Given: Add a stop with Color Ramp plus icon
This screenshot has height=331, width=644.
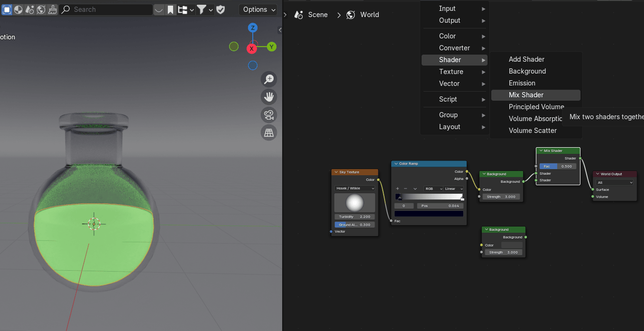Looking at the screenshot, I should coord(397,189).
